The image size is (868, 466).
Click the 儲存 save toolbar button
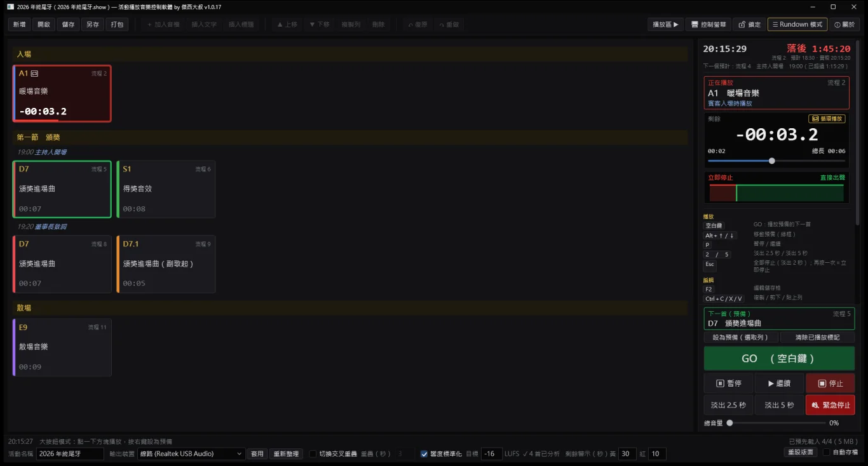click(x=68, y=25)
